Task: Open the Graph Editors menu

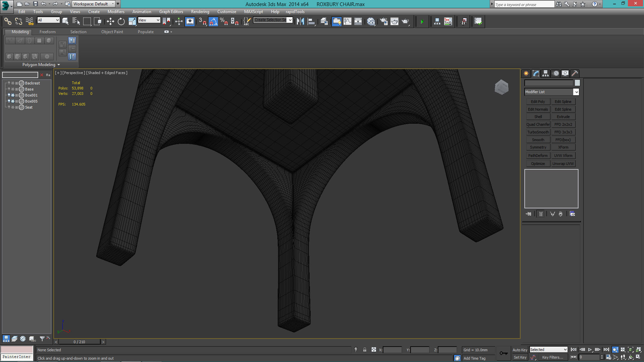Action: coord(171,12)
